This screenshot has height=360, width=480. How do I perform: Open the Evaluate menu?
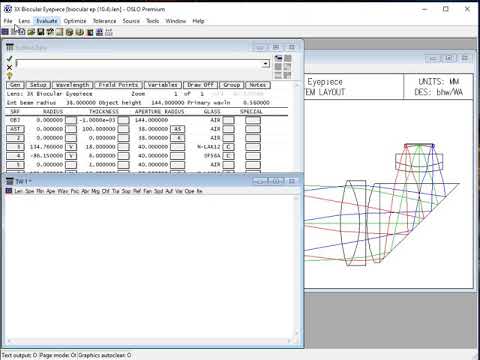coord(47,21)
